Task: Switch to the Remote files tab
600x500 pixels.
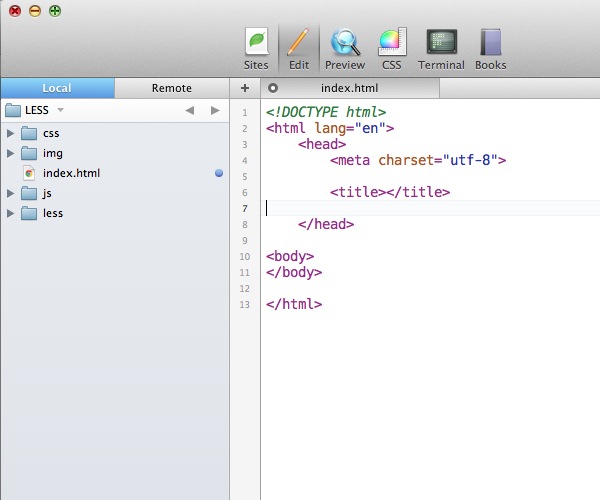Action: [172, 88]
